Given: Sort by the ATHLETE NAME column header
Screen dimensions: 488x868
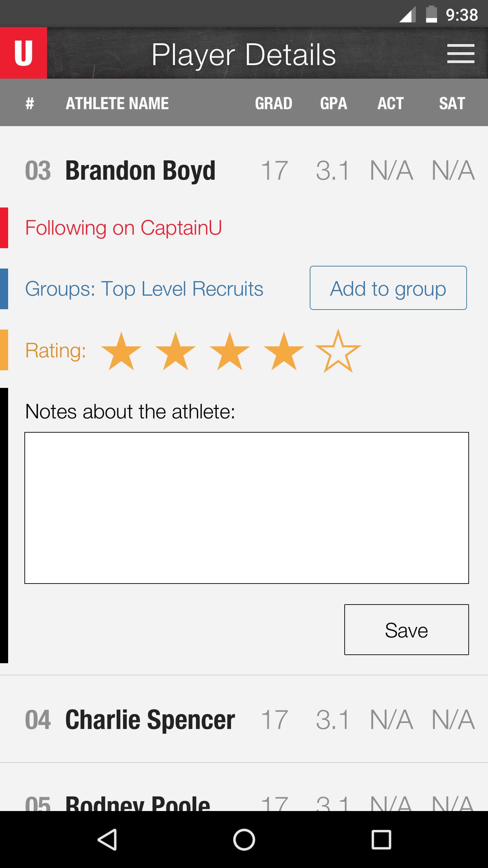Looking at the screenshot, I should coord(117,103).
